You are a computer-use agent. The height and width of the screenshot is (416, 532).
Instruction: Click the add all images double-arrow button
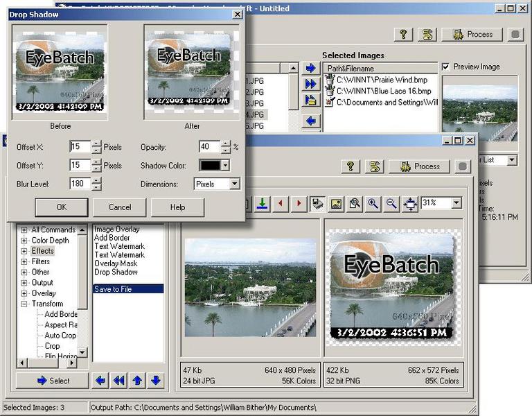311,84
